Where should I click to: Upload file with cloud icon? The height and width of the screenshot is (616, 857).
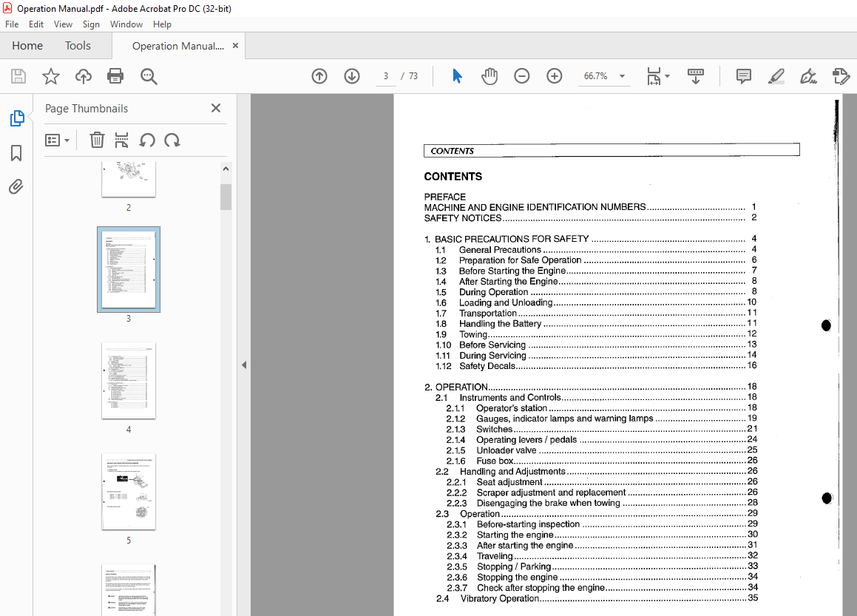point(83,76)
